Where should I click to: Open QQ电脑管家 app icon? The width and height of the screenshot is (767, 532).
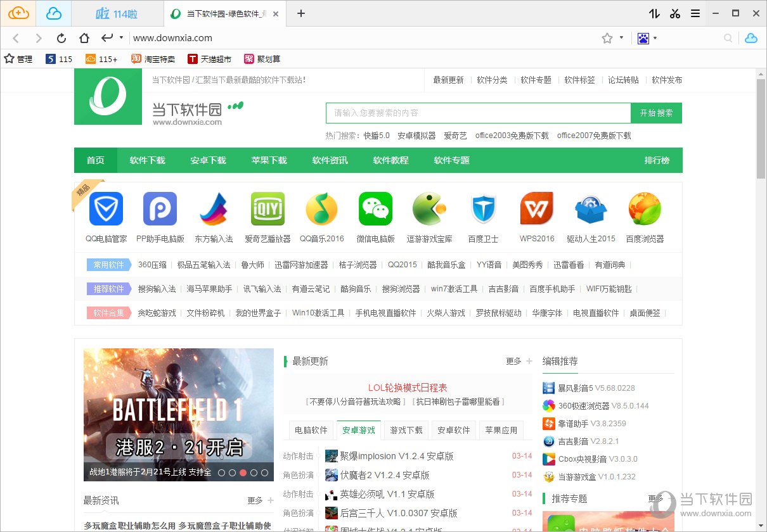click(x=106, y=209)
